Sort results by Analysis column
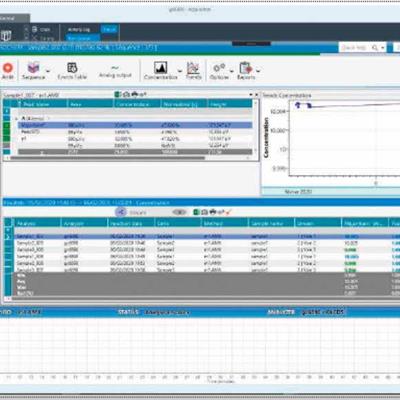400x400 pixels. click(x=37, y=223)
